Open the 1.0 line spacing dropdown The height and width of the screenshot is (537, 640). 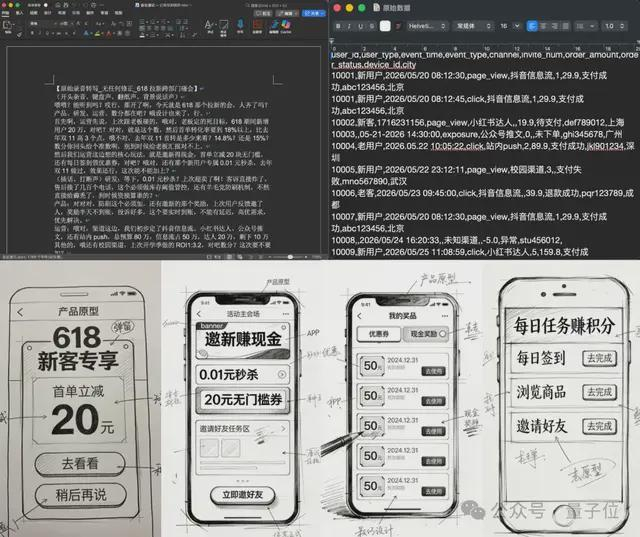point(614,26)
